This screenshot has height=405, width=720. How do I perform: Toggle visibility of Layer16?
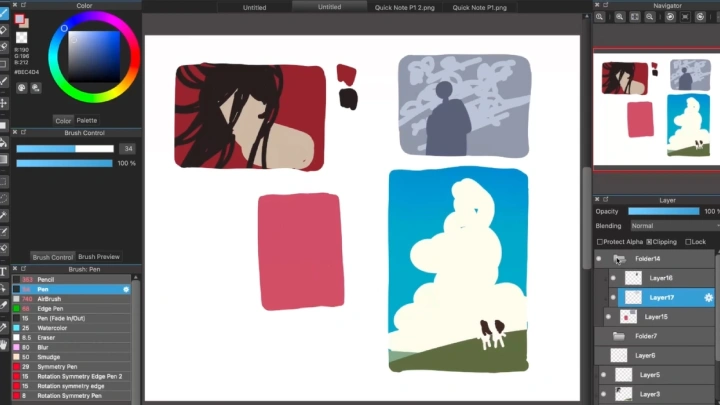click(x=613, y=278)
